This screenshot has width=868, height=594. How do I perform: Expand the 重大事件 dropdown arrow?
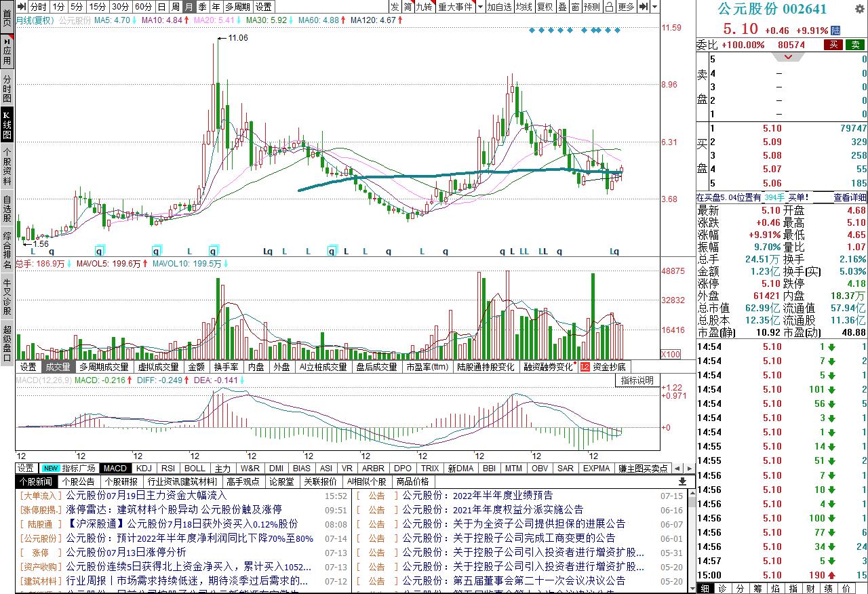coord(479,7)
